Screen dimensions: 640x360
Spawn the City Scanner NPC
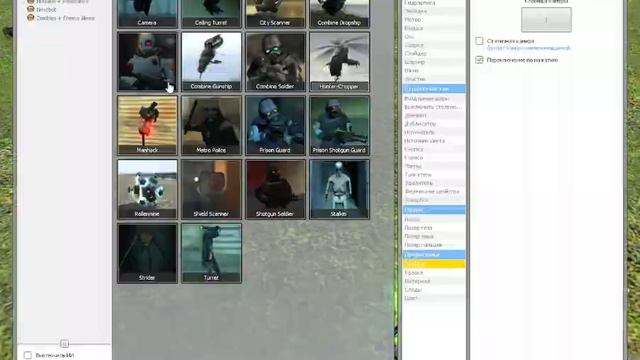(x=275, y=13)
